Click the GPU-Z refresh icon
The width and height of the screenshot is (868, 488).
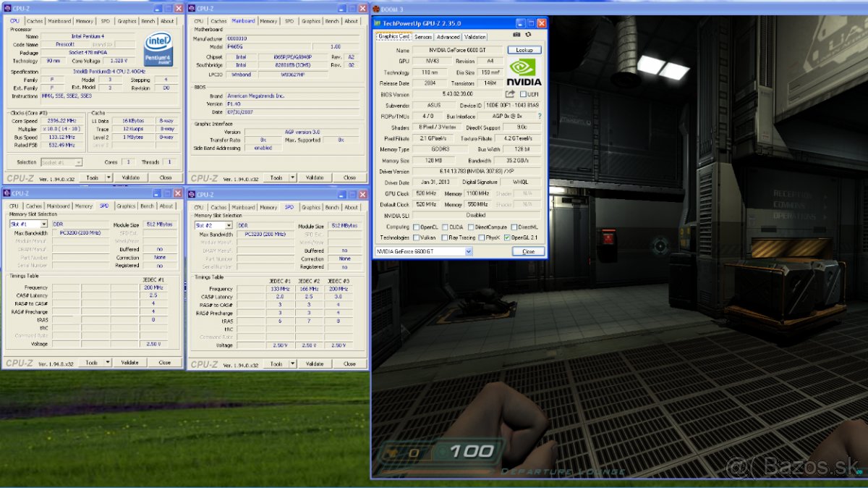click(528, 34)
